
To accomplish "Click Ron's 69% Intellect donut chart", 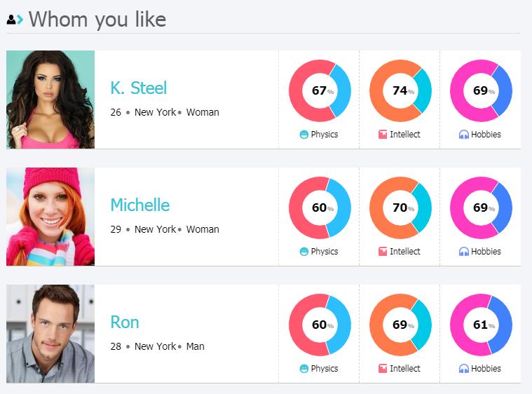I will click(x=400, y=325).
